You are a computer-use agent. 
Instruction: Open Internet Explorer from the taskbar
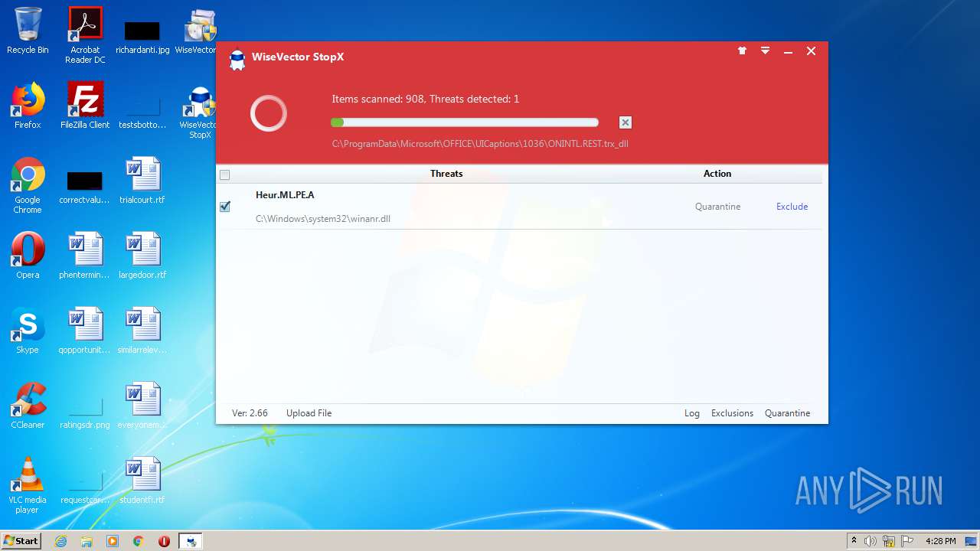[x=60, y=541]
